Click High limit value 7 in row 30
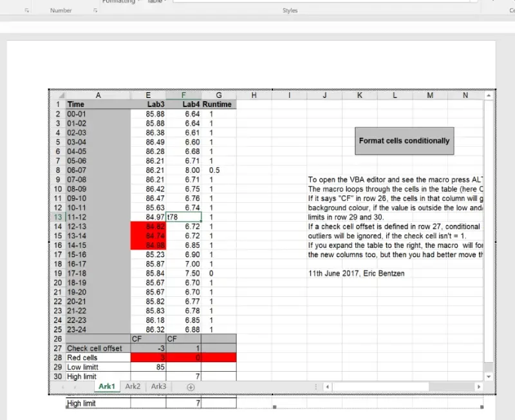The width and height of the screenshot is (515, 420). [183, 376]
